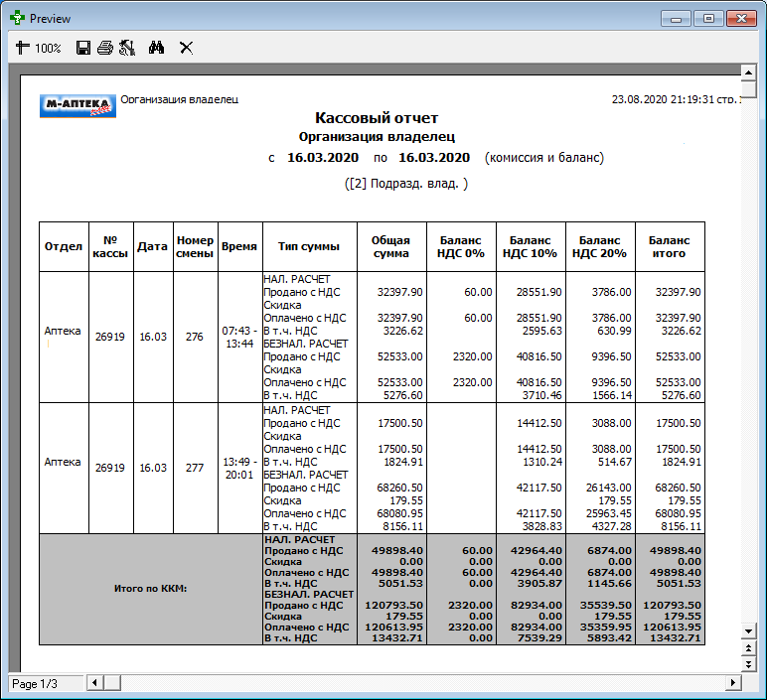Click 'БЕЗНАЛ. РАСЧЕТ' label in totals row
The width and height of the screenshot is (767, 700).
(309, 595)
